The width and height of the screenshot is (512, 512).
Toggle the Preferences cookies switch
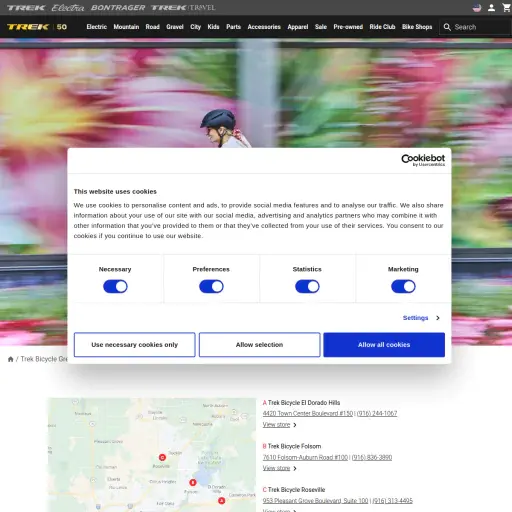pos(211,286)
